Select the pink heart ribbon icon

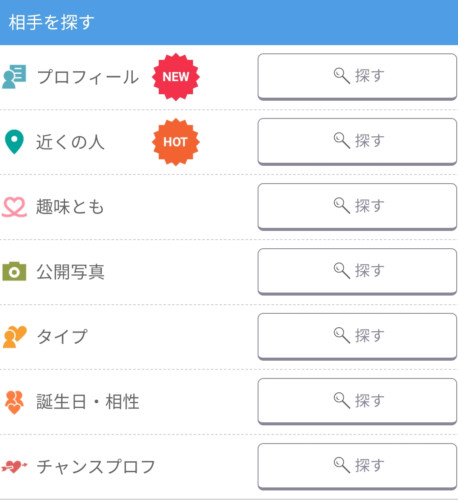pos(14,207)
